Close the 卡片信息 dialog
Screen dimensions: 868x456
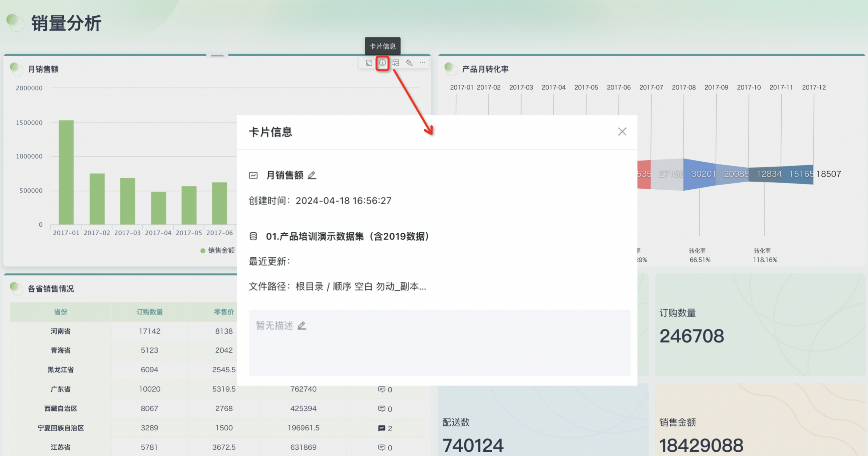pyautogui.click(x=622, y=132)
